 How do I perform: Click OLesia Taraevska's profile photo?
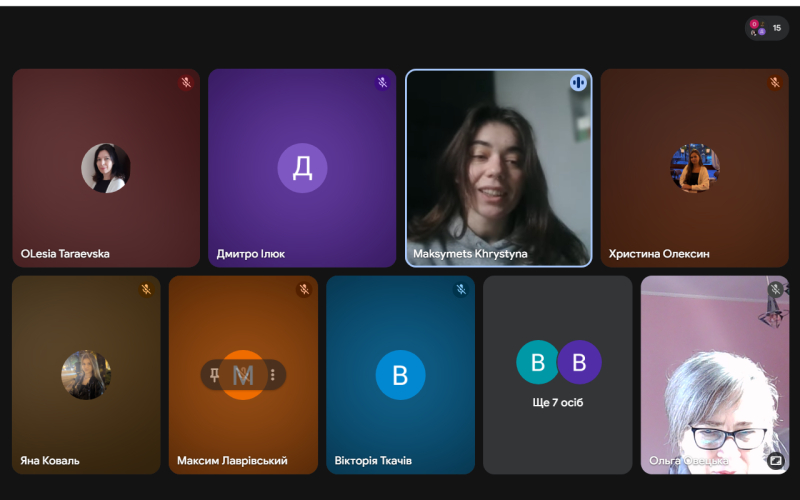(105, 168)
